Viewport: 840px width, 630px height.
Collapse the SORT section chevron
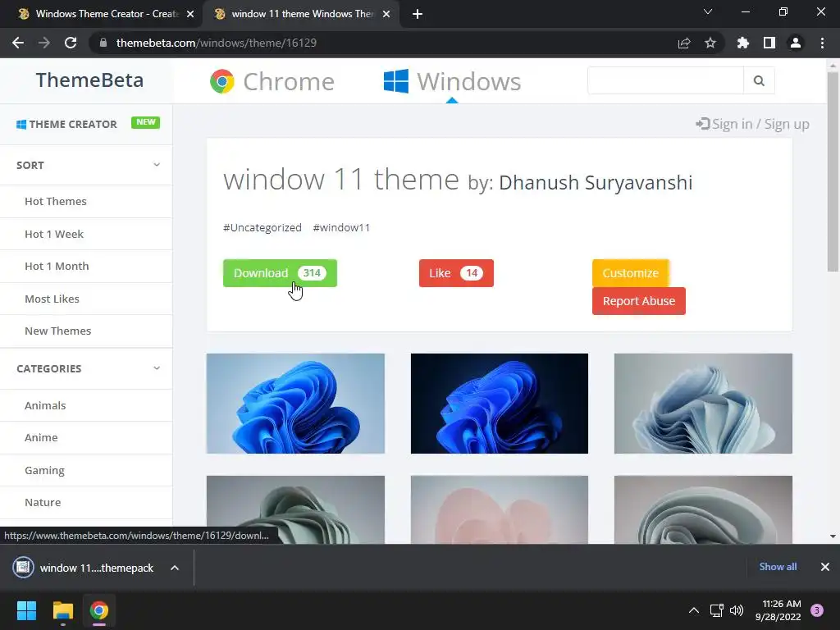tap(157, 164)
